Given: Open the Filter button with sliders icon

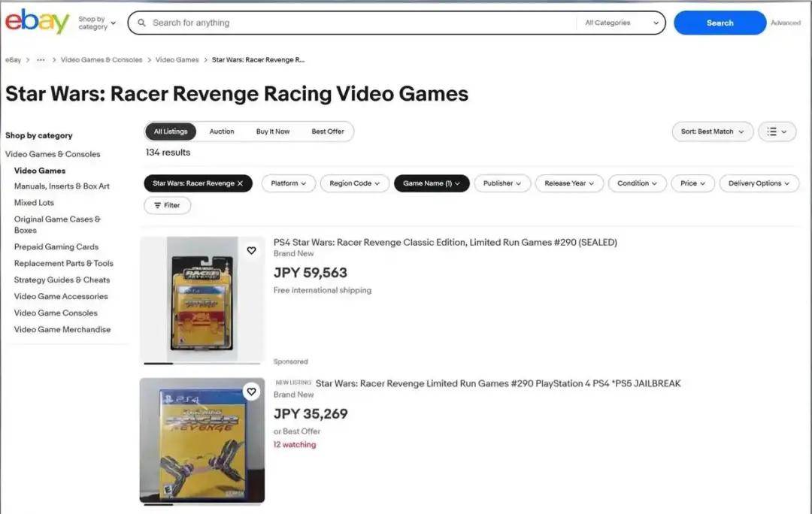Looking at the screenshot, I should (x=167, y=205).
